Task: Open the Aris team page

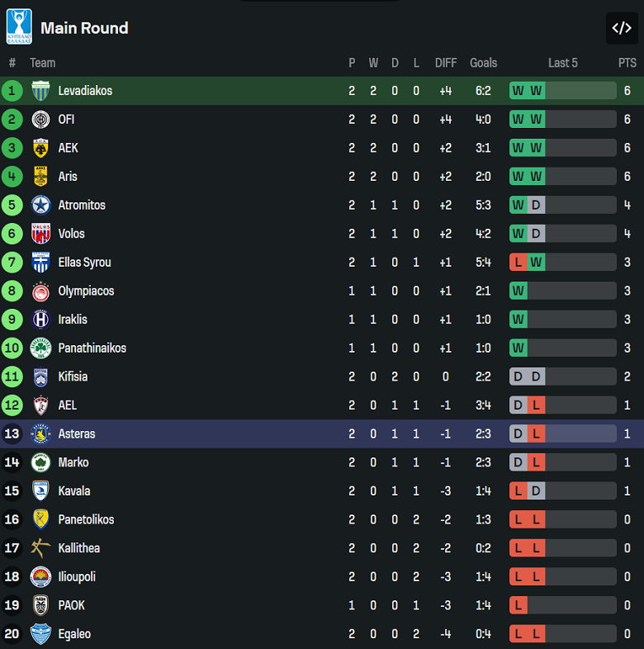Action: pos(68,177)
